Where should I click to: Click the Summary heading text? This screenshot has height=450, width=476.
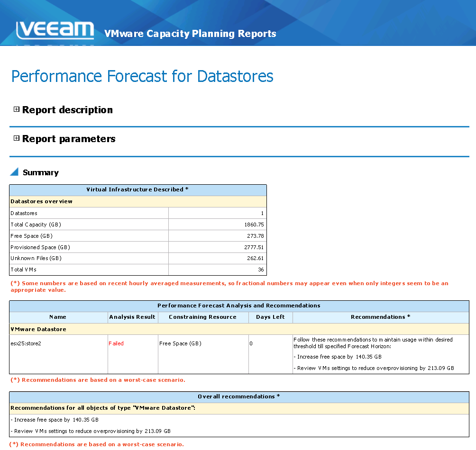click(41, 172)
